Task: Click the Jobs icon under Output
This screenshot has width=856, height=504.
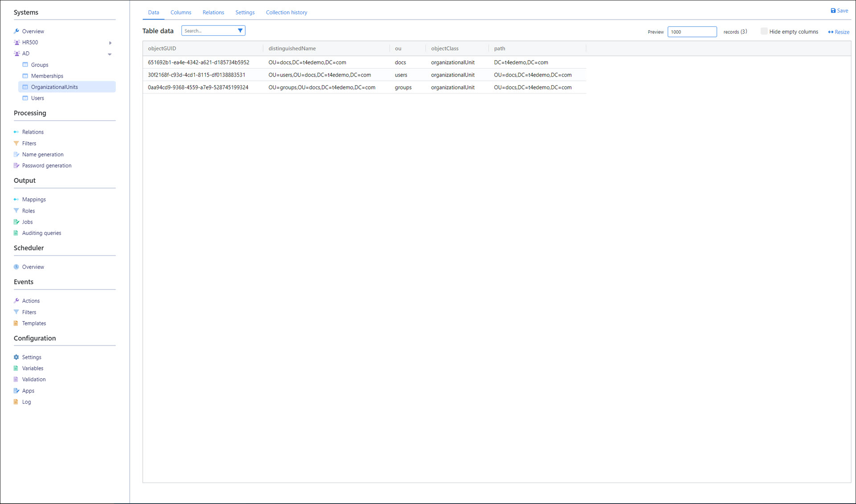Action: tap(16, 222)
